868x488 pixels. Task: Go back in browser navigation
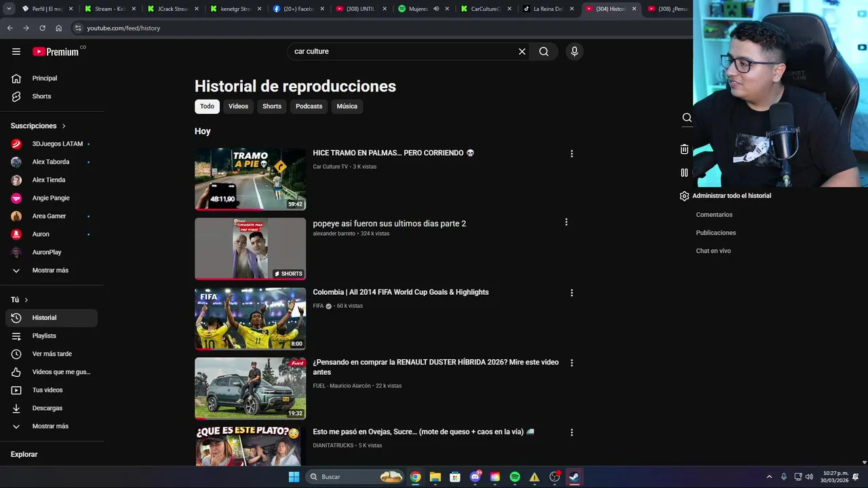[9, 28]
